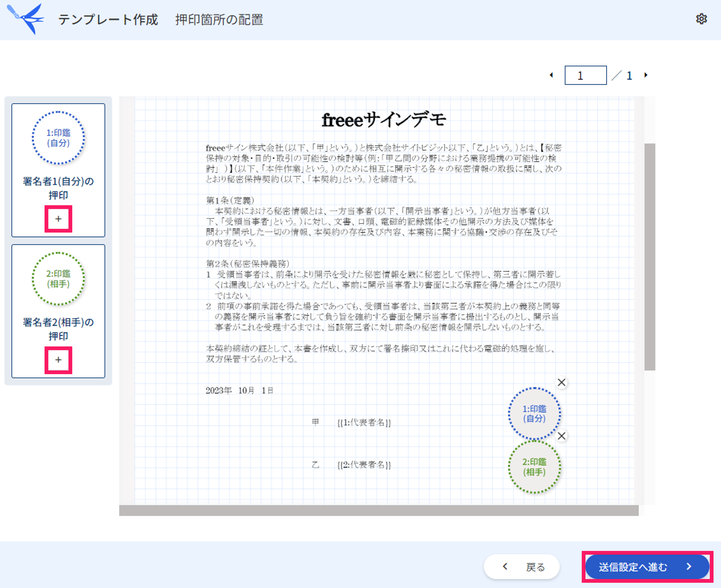Click the vertical document scrollbar
The width and height of the screenshot is (721, 588).
[649, 257]
